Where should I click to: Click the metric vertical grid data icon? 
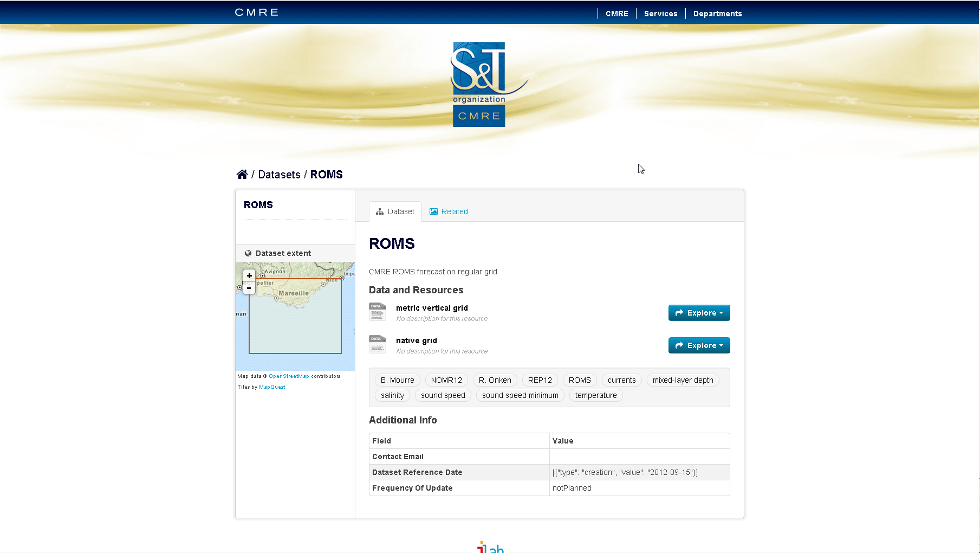tap(378, 312)
